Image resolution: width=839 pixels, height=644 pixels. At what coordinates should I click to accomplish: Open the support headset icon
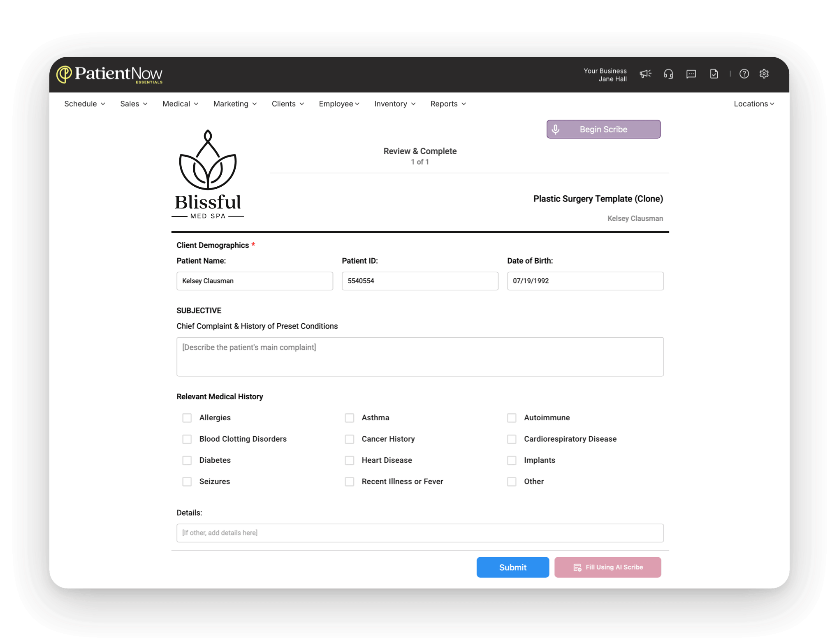point(668,74)
